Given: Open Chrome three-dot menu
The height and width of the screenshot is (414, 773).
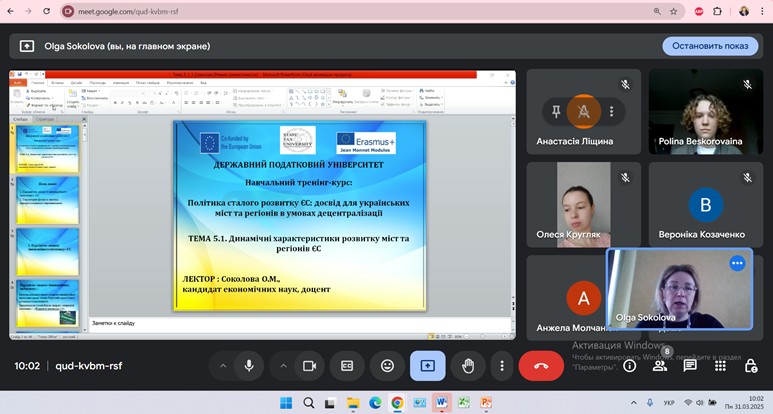Looking at the screenshot, I should 763,11.
